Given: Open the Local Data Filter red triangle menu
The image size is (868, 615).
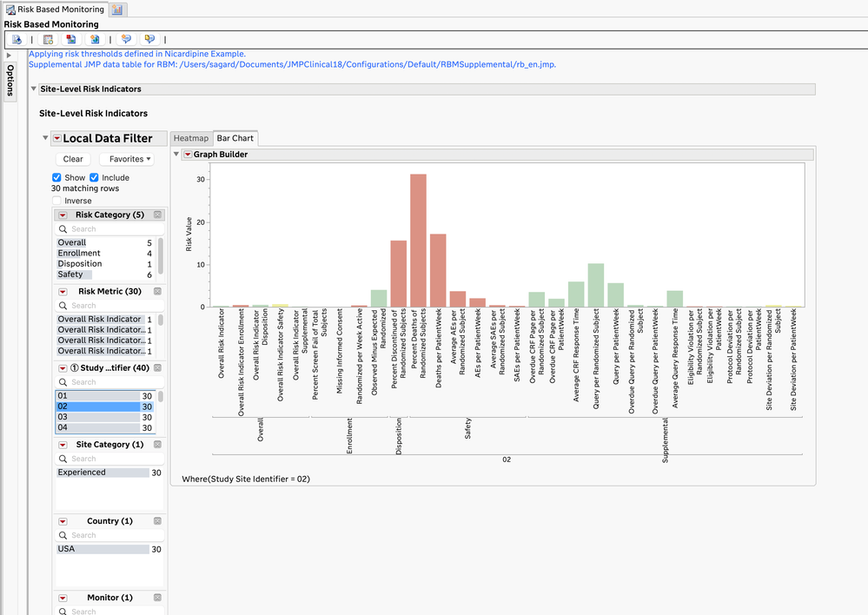Looking at the screenshot, I should (57, 138).
